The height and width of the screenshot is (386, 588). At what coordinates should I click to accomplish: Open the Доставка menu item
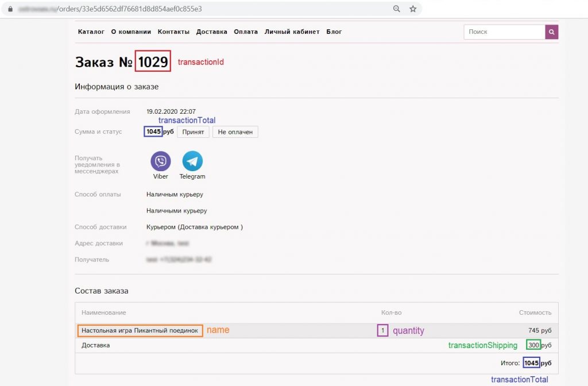[x=211, y=32]
